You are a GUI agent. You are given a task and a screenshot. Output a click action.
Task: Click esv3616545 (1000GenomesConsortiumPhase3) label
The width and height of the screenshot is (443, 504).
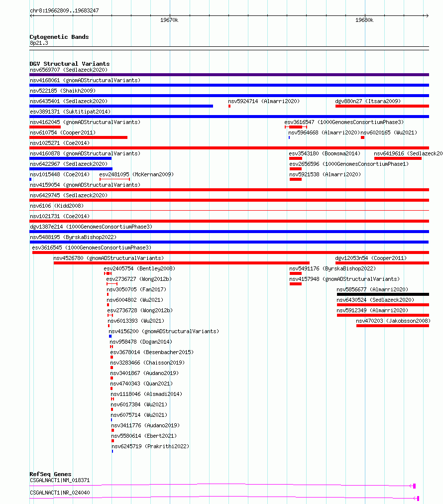92,248
